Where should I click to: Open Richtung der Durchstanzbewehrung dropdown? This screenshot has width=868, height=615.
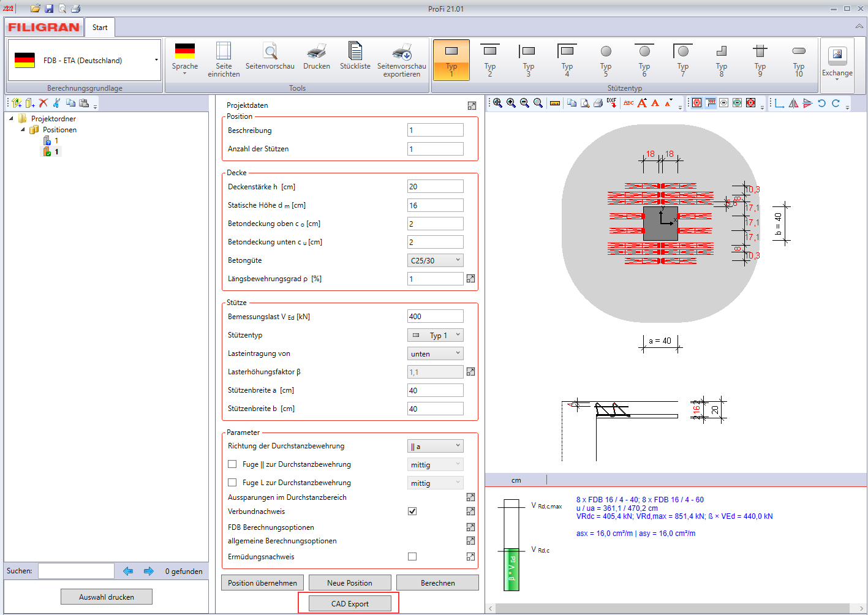[x=436, y=446]
